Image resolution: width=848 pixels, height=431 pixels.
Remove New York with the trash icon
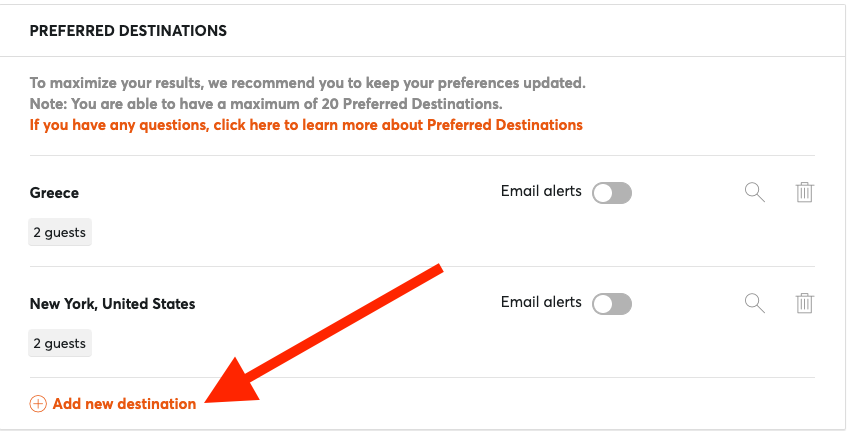(x=804, y=303)
